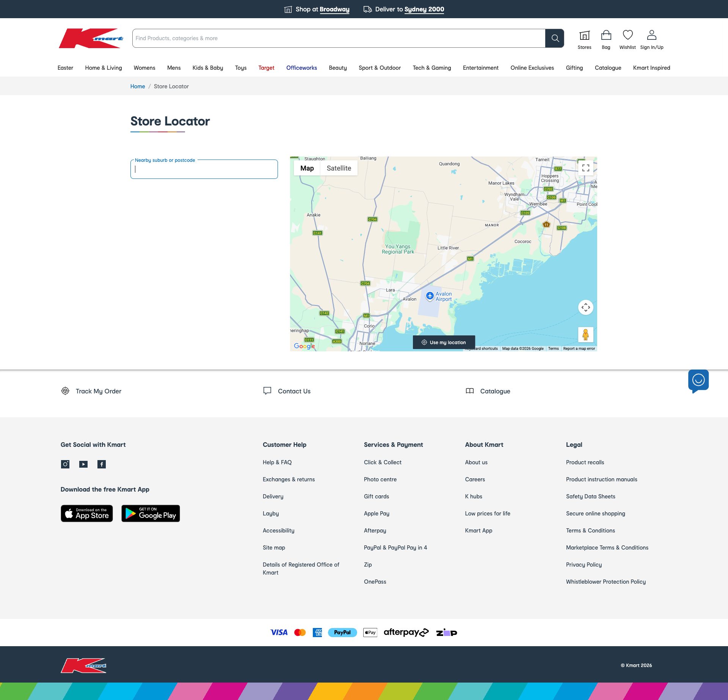Click the Download on the App Store badge
728x700 pixels.
coord(86,514)
